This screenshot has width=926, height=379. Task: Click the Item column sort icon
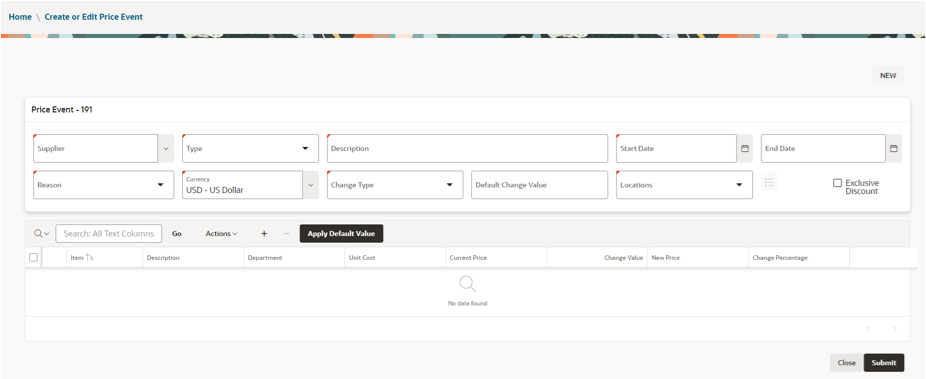click(90, 258)
